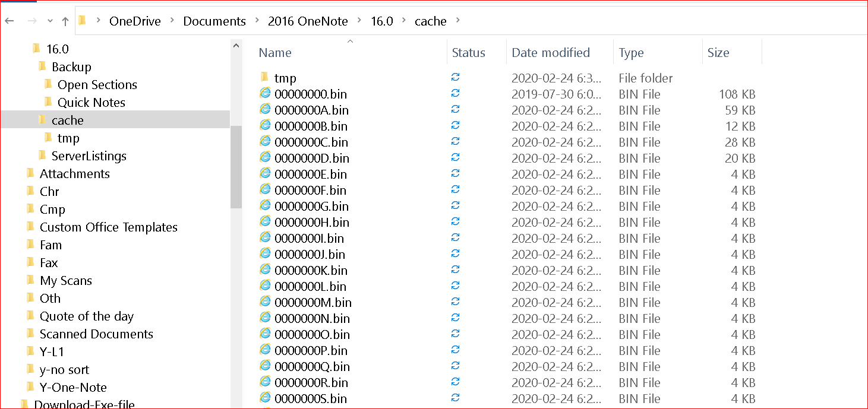Click sync status icon for 0000000F.bin
868x409 pixels.
click(456, 189)
